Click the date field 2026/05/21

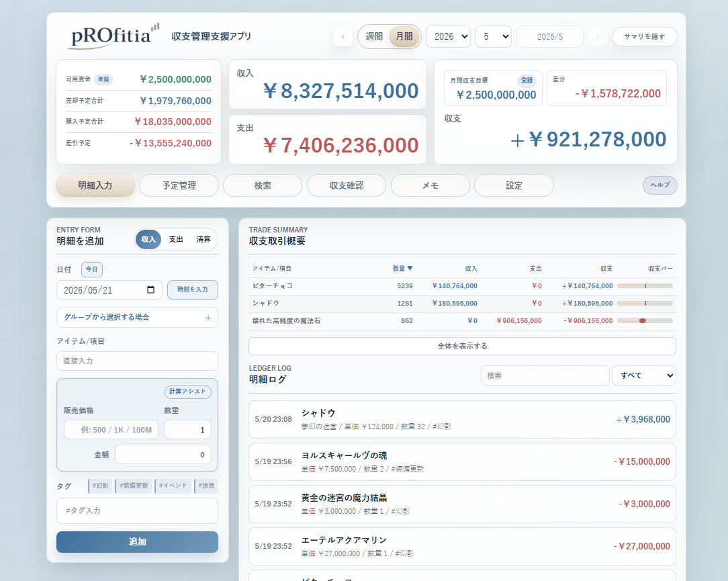point(109,289)
